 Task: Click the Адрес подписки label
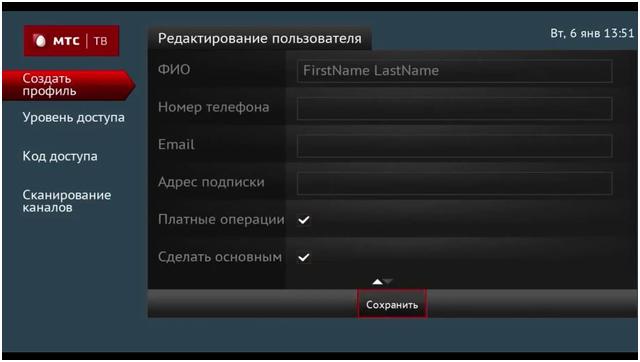click(x=211, y=182)
